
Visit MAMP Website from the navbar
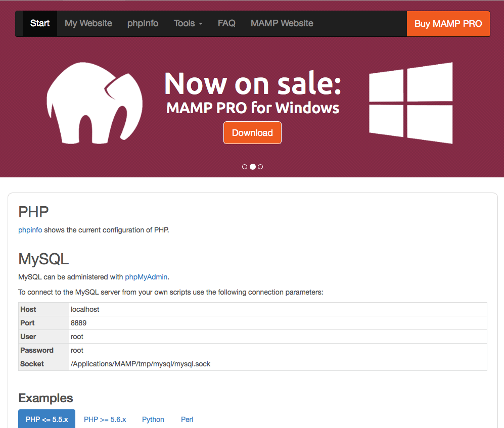282,23
